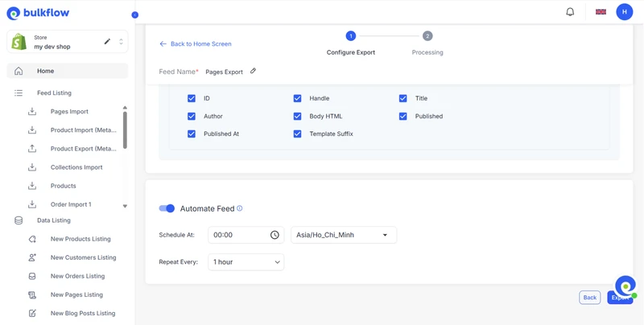This screenshot has height=325, width=644.
Task: Click the Schedule At time field
Action: tap(246, 235)
